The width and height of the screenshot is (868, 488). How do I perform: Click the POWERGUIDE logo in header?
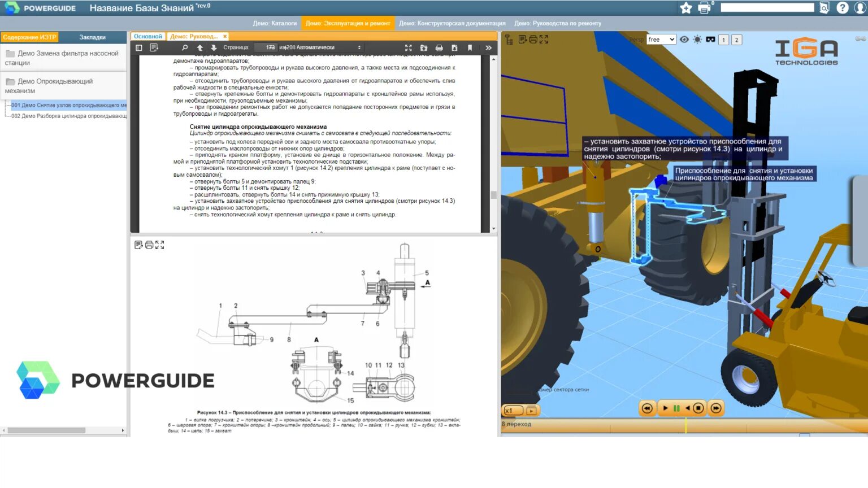point(41,8)
